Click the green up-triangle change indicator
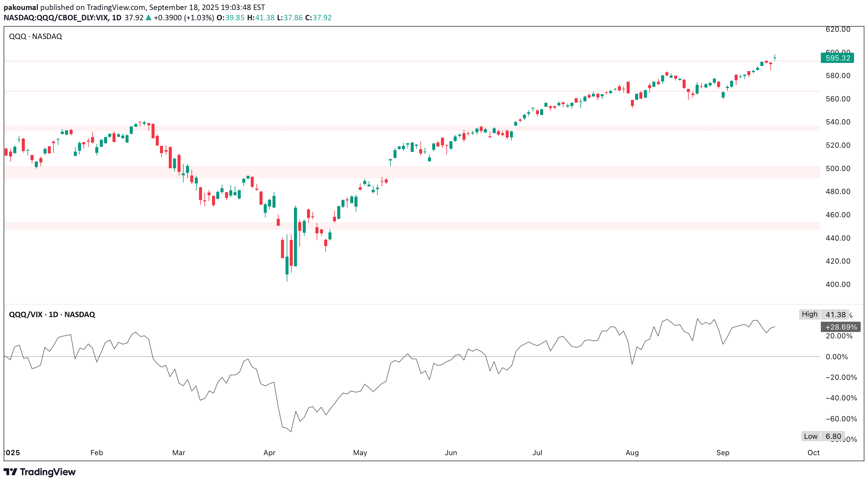The height and width of the screenshot is (483, 868). pos(148,18)
